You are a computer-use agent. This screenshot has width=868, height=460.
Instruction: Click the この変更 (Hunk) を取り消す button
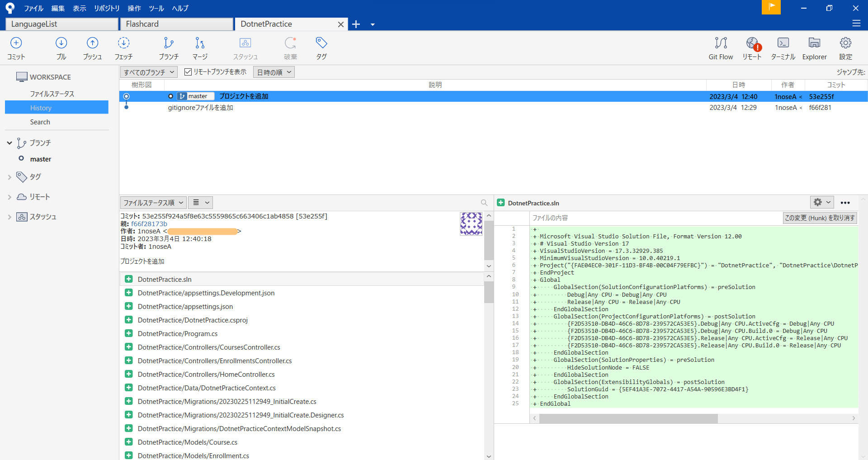coord(820,218)
